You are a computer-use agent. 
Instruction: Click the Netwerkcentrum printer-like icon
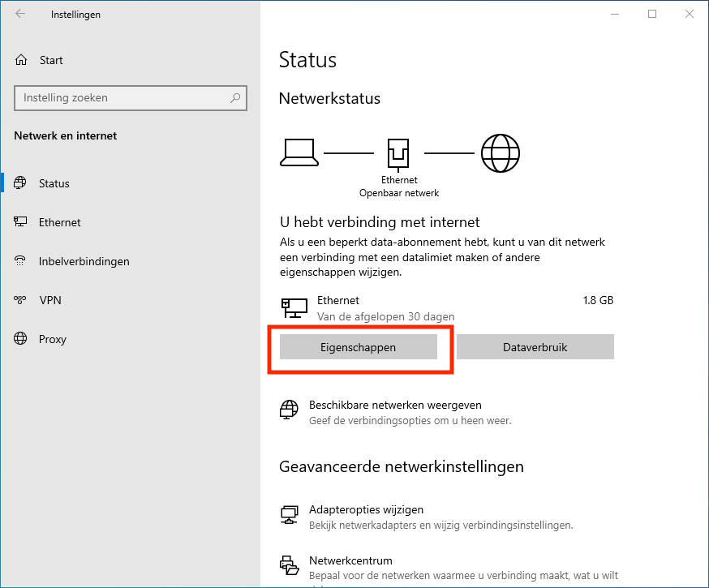tap(289, 567)
